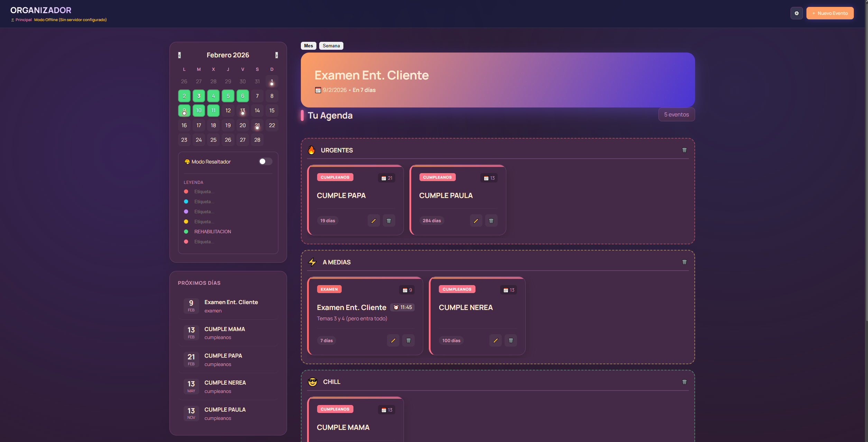This screenshot has height=442, width=868.
Task: Edit the CUMPLE NEREA event
Action: [x=495, y=341]
